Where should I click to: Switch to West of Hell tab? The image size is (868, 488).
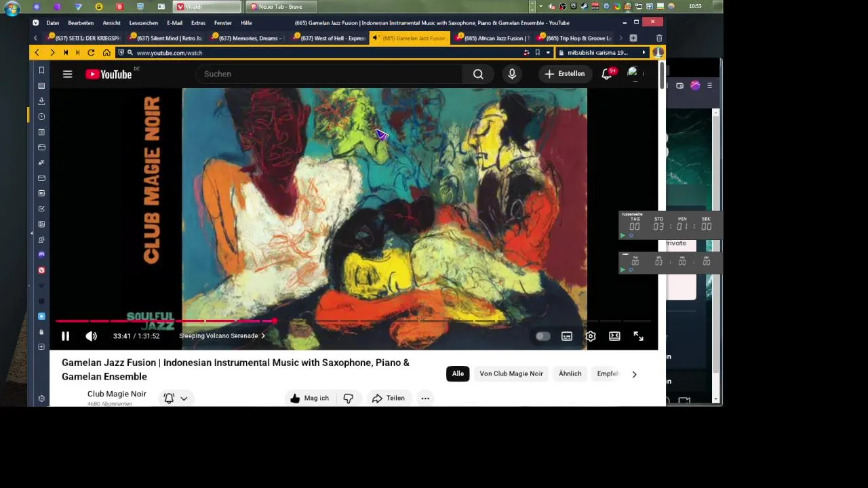[x=329, y=38]
